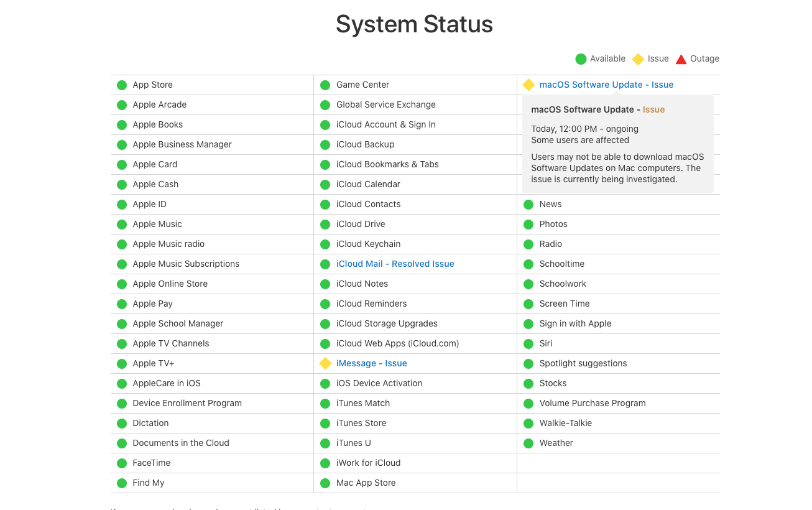The height and width of the screenshot is (510, 812).
Task: Click the macOS Software Update popup description text
Action: click(617, 168)
